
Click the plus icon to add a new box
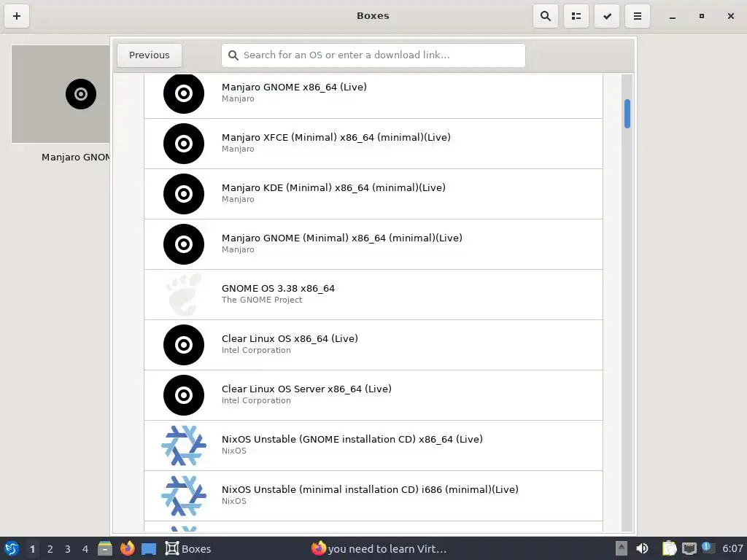(17, 16)
